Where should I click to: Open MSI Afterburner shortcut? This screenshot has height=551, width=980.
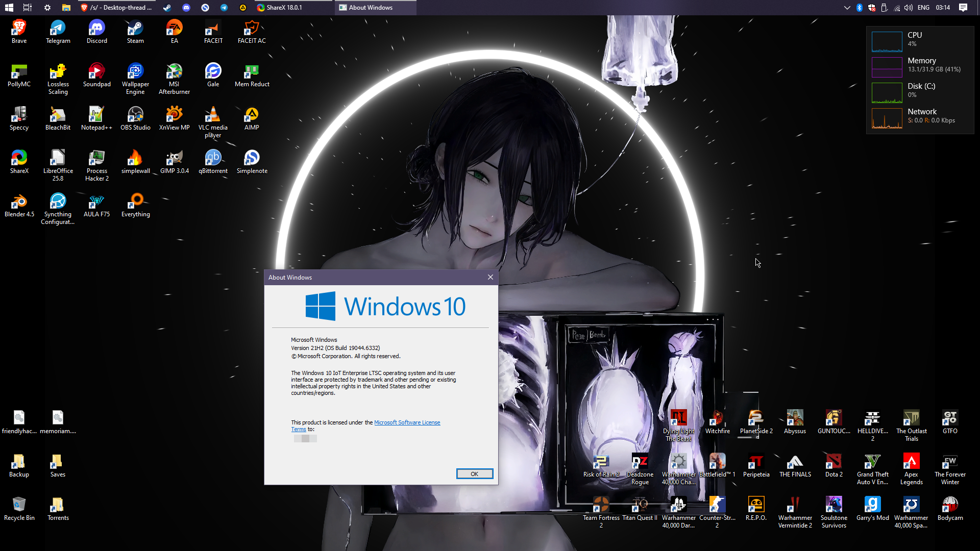pos(174,72)
